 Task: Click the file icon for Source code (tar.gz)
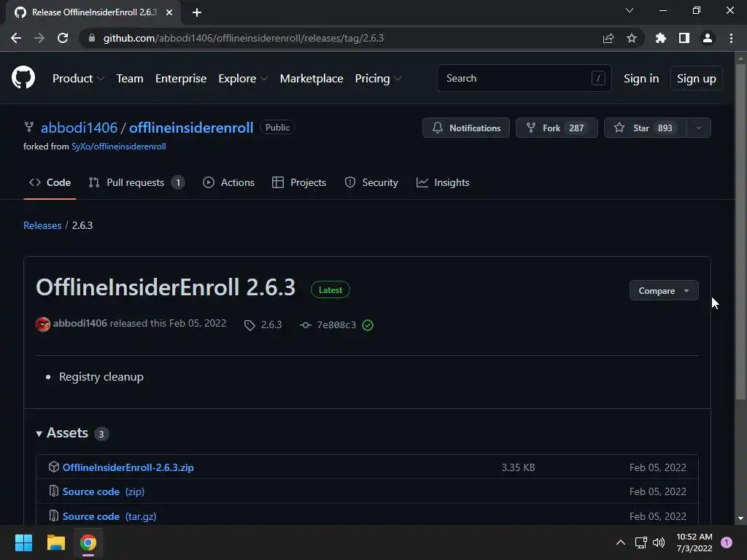(54, 516)
